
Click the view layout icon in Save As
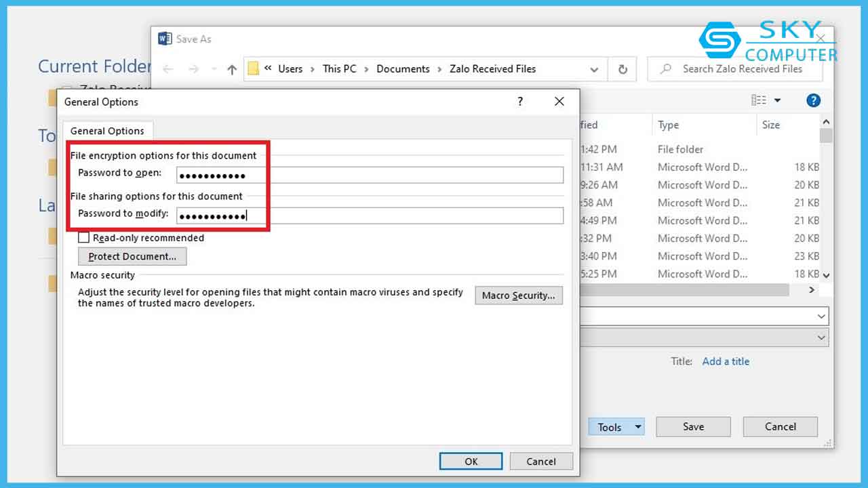click(759, 100)
